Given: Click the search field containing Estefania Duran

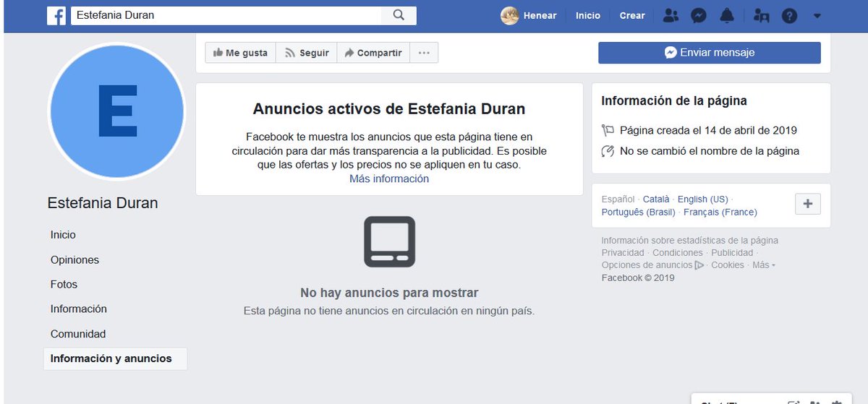Looking at the screenshot, I should [x=226, y=15].
